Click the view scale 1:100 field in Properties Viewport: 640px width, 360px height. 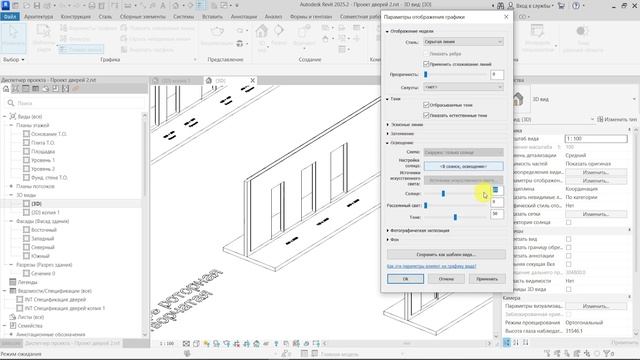pyautogui.click(x=596, y=139)
